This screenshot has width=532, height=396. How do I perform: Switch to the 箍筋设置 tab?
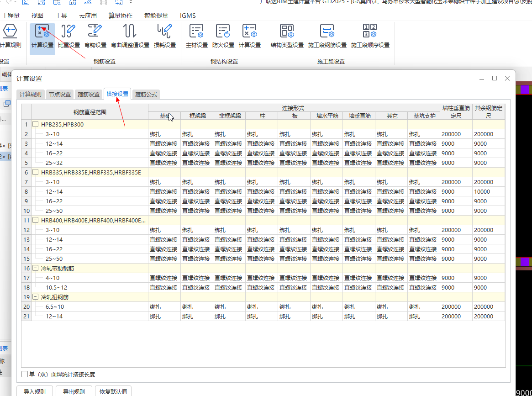89,95
